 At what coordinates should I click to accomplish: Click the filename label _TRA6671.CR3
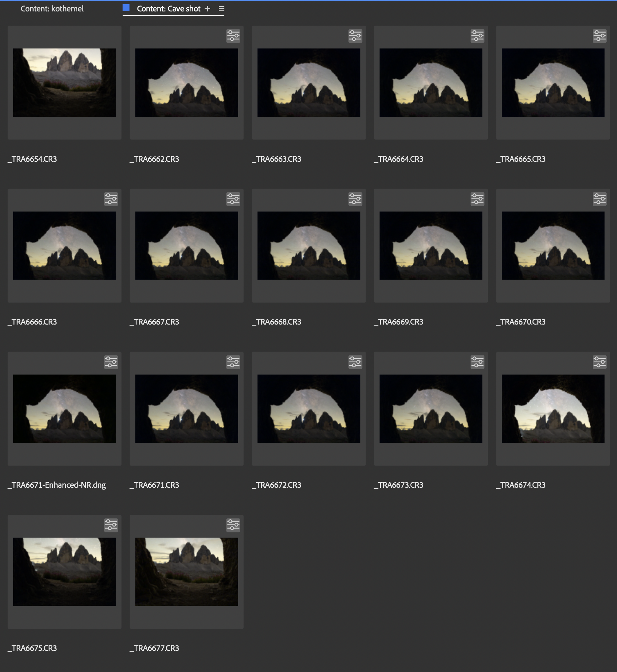click(154, 485)
